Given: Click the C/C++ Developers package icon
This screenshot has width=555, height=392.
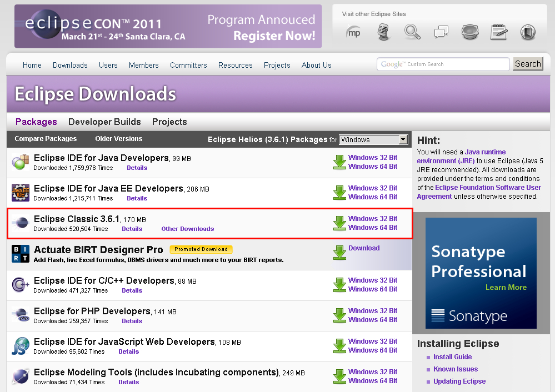Looking at the screenshot, I should pos(21,285).
